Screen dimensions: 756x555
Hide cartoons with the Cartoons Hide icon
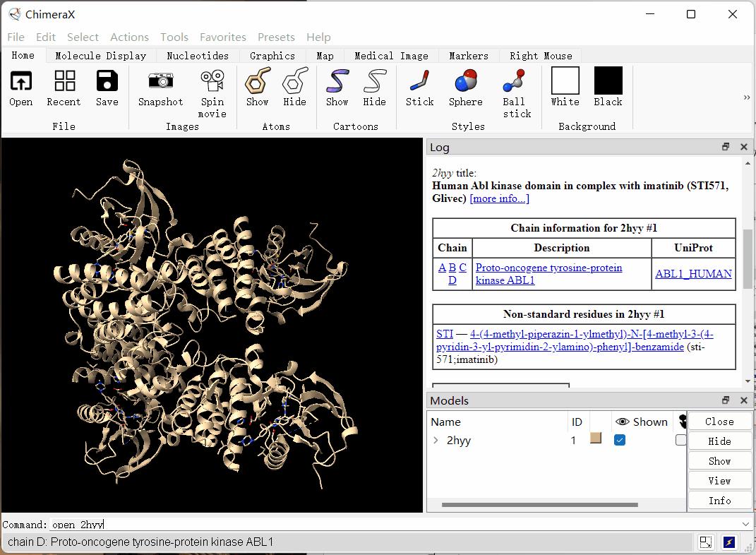click(x=374, y=82)
